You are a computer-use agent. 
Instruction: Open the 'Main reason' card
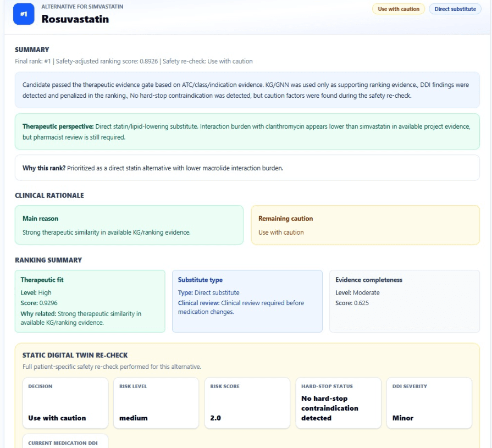point(129,225)
